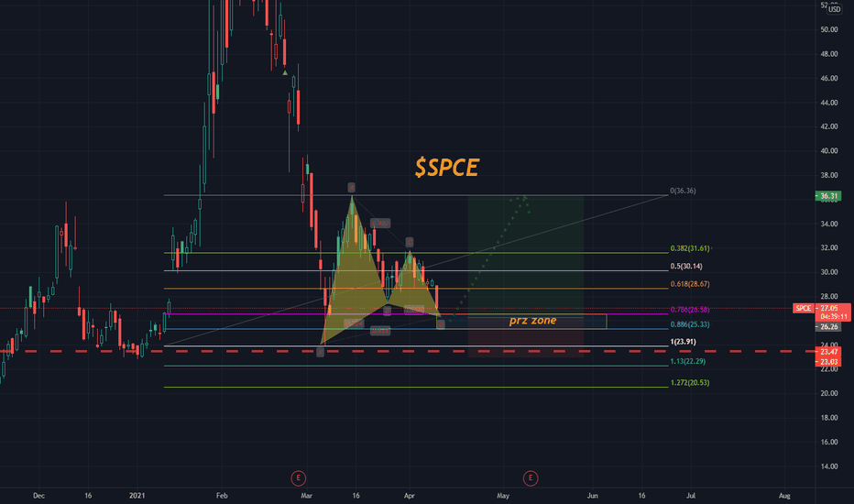The width and height of the screenshot is (854, 504).
Task: Click the Aug label on time axis
Action: click(x=784, y=496)
